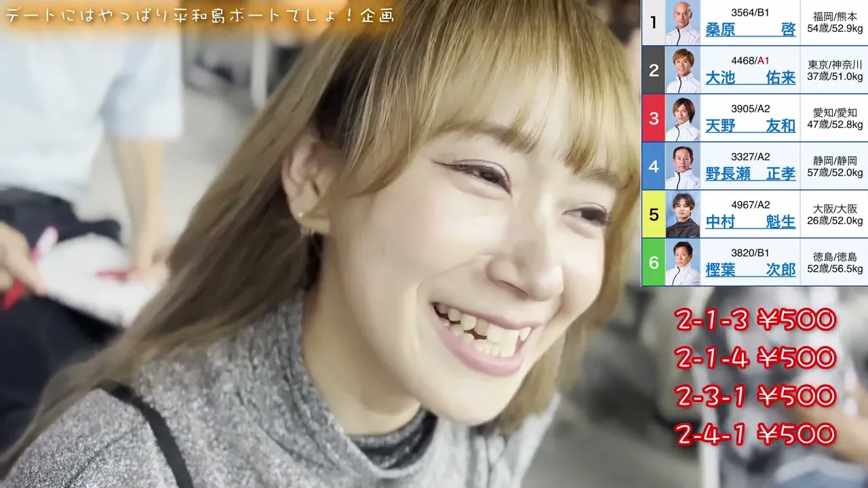The image size is (868, 488).
Task: Open racer link 天野 友和
Action: pos(750,126)
